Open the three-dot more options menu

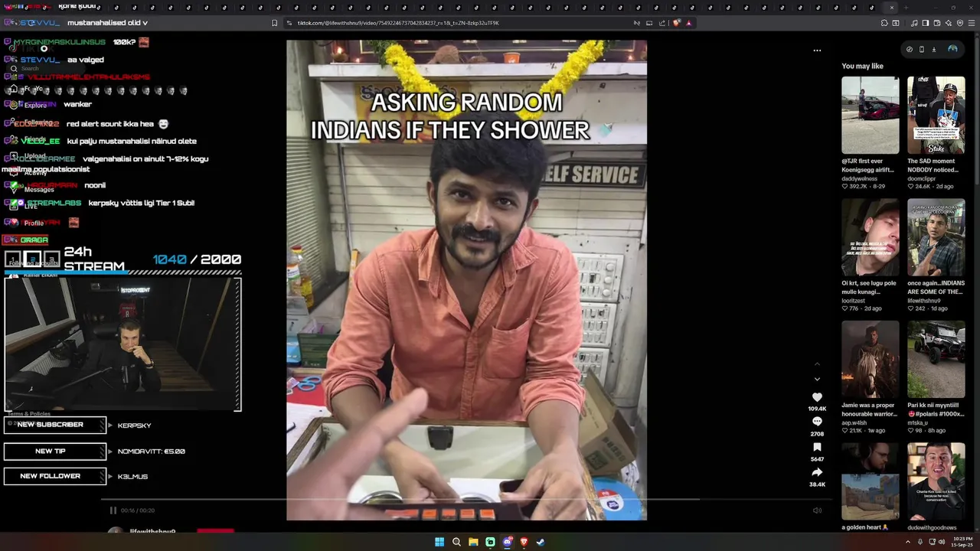pyautogui.click(x=817, y=51)
